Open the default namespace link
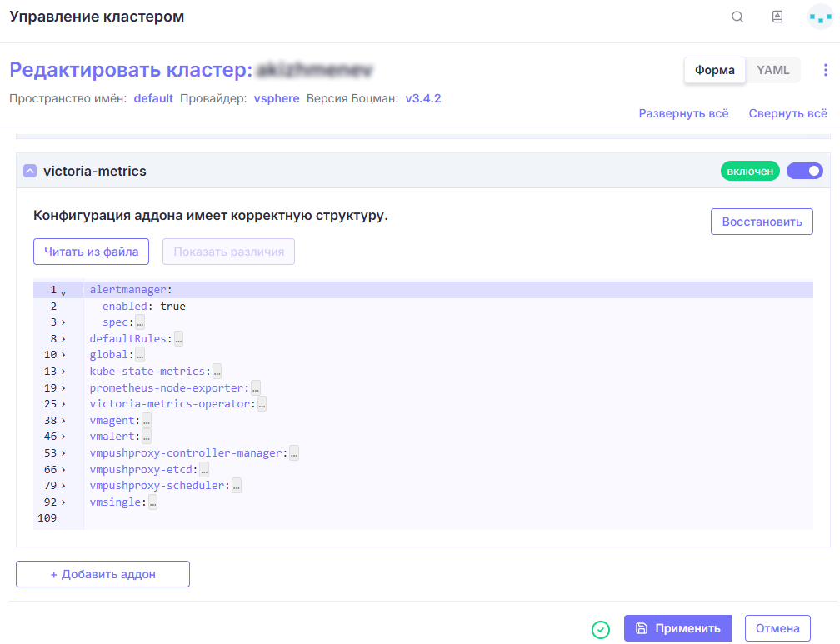This screenshot has height=644, width=840. [x=153, y=98]
